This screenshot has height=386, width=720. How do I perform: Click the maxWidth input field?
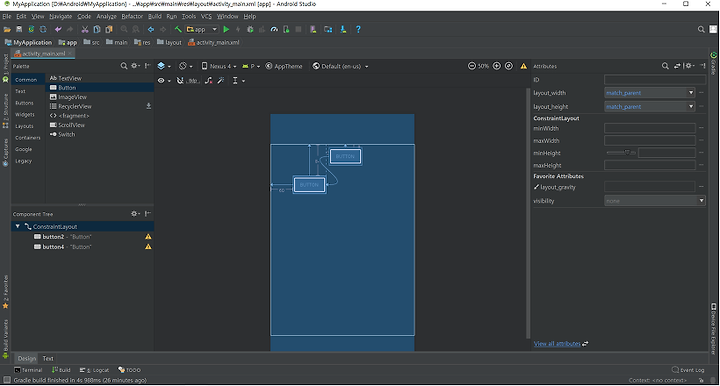650,140
